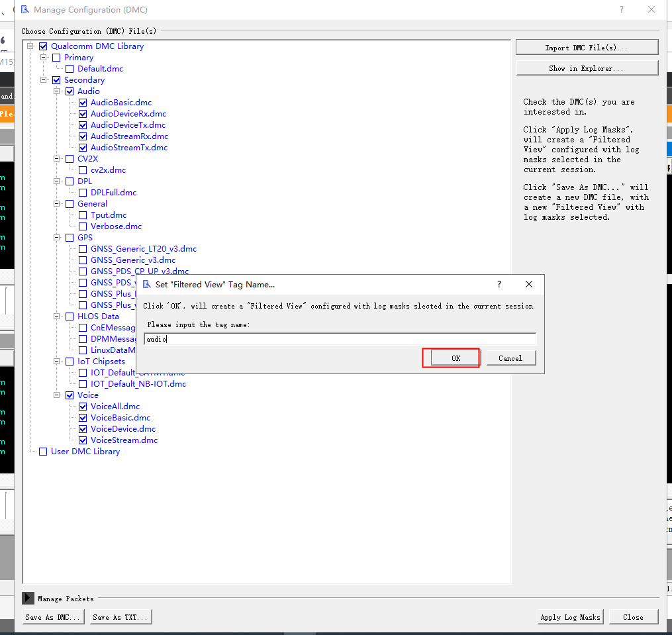Image resolution: width=672 pixels, height=635 pixels.
Task: Check DPLFull.dmc checkbox
Action: coord(83,193)
